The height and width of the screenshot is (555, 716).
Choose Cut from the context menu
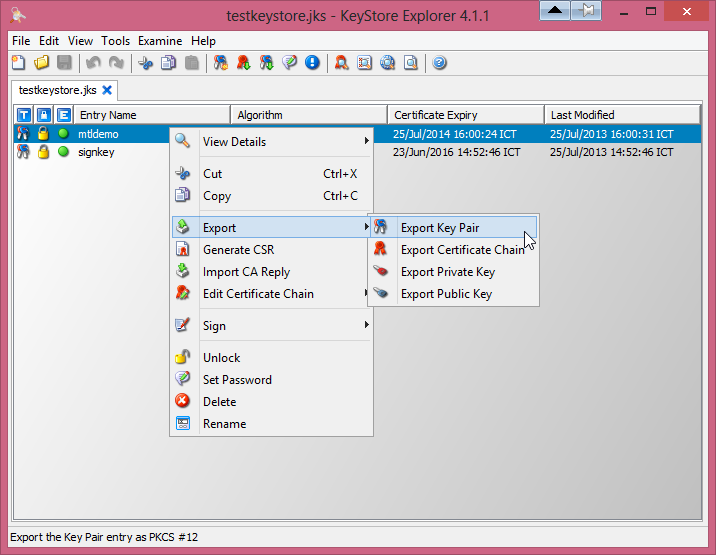(272, 174)
